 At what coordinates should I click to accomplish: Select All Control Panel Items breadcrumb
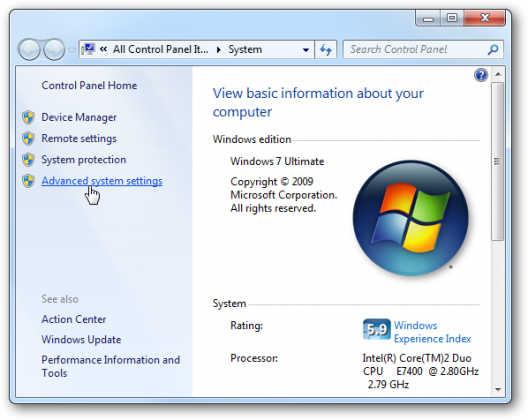click(160, 50)
